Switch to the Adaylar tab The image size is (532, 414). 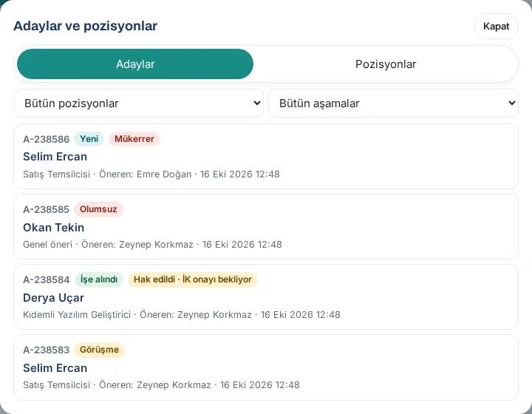[135, 64]
